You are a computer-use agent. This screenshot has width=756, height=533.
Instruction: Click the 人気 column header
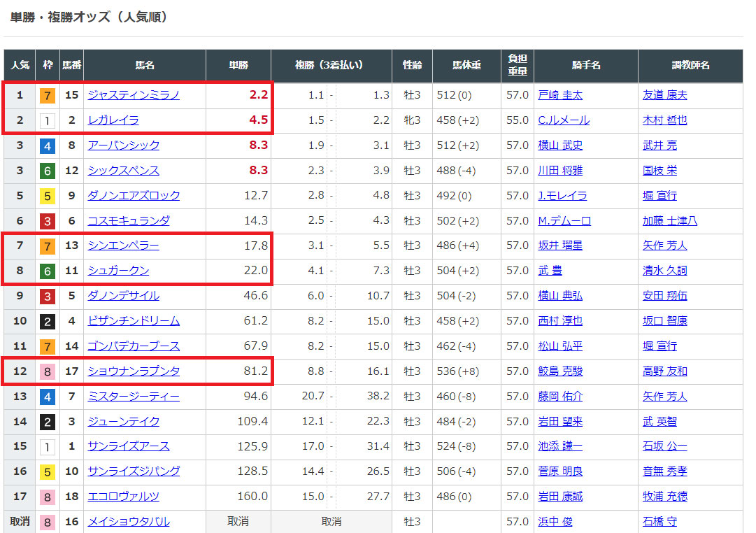(20, 65)
